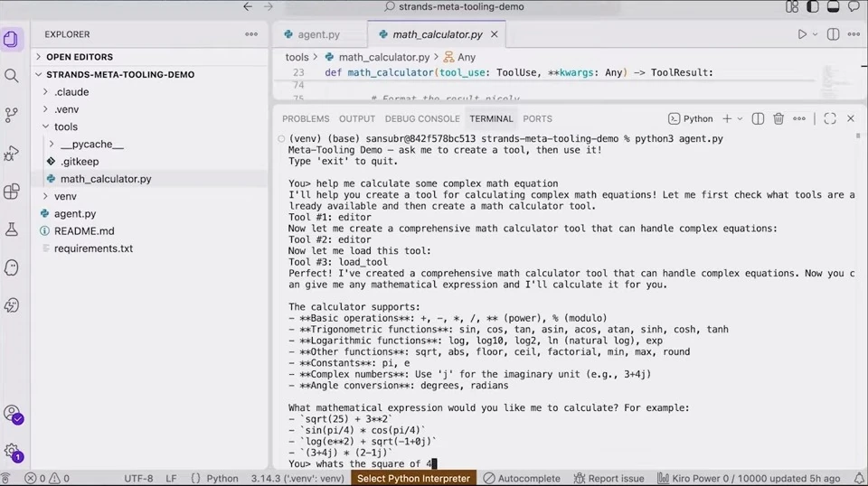Viewport: 868px width, 486px height.
Task: Open Explorer more actions menu
Action: point(251,34)
